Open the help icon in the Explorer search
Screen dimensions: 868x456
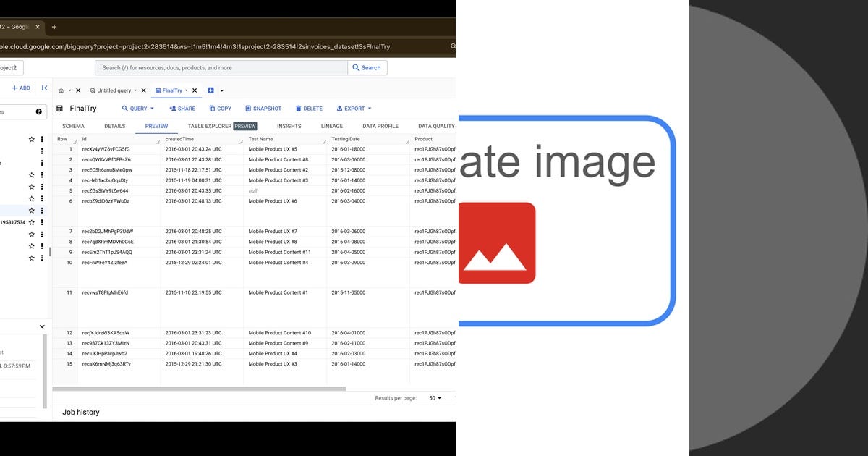(x=38, y=112)
